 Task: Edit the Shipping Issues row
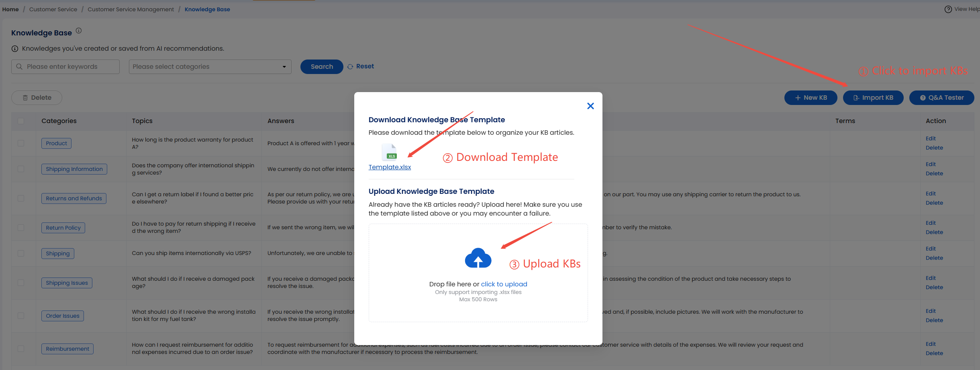tap(931, 278)
